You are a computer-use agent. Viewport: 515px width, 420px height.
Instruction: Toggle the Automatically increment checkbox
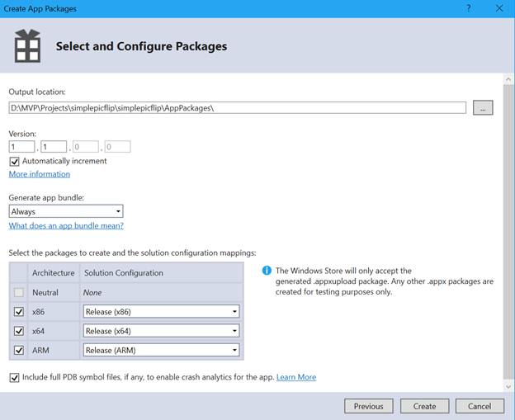pyautogui.click(x=14, y=161)
